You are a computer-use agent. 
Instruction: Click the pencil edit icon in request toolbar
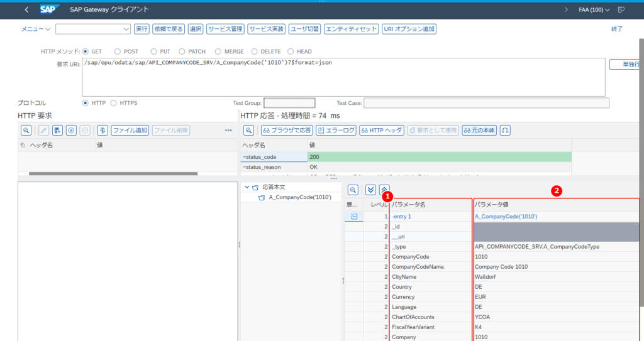43,131
